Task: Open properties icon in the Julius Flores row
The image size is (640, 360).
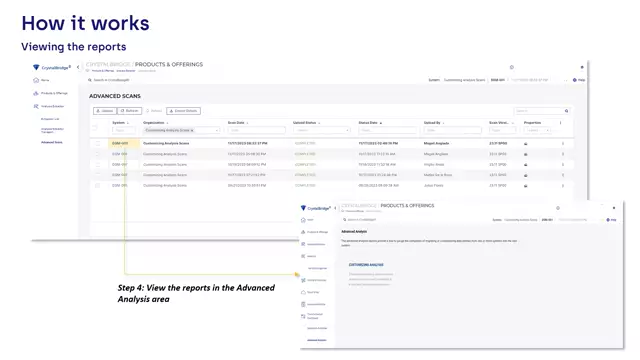Action: 526,186
